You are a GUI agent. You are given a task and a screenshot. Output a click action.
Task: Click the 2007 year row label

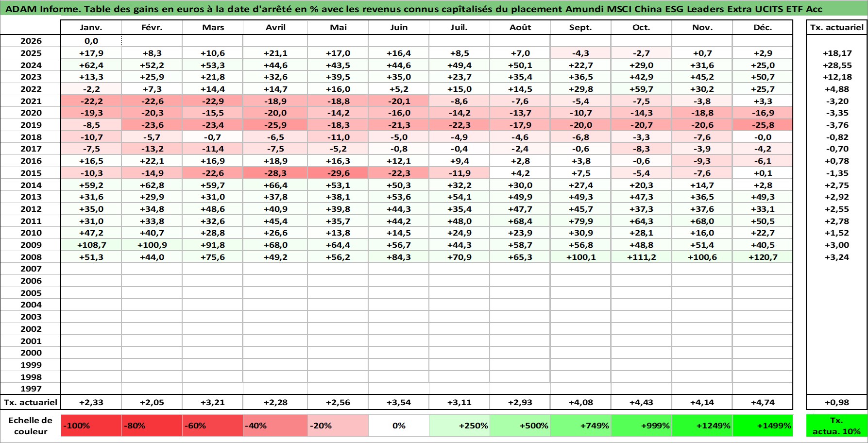click(x=31, y=269)
